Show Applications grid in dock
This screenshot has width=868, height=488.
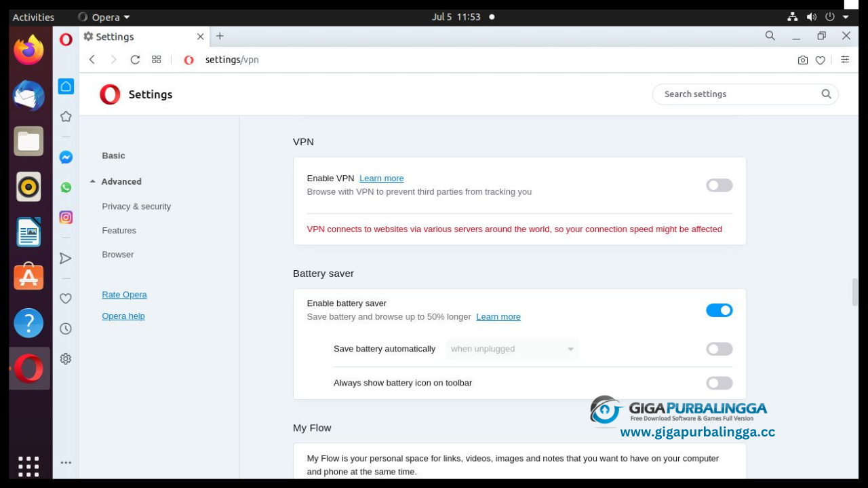[x=28, y=466]
